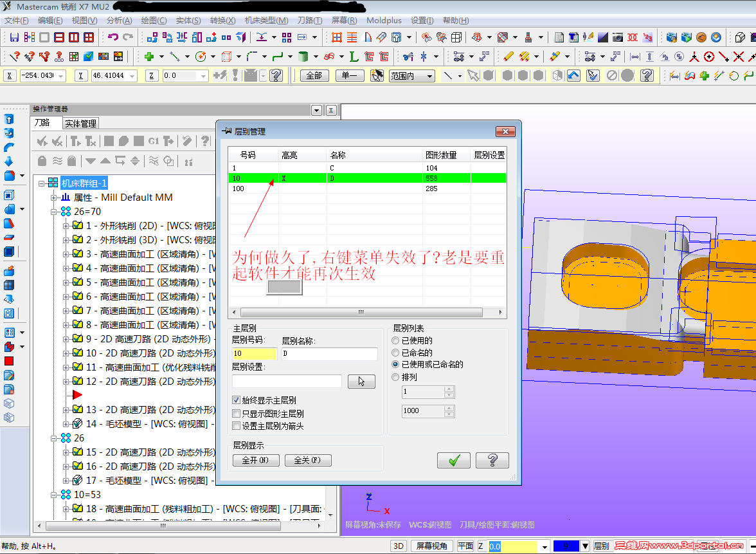Expand operation 1 外形铣削 (2D)
Image resolution: width=756 pixels, height=554 pixels.
tap(66, 225)
